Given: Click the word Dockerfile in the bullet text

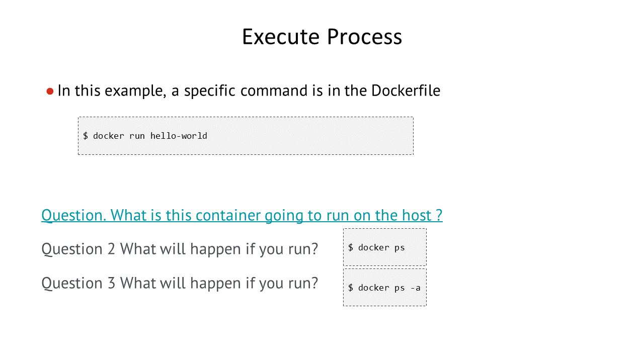Looking at the screenshot, I should click(406, 90).
